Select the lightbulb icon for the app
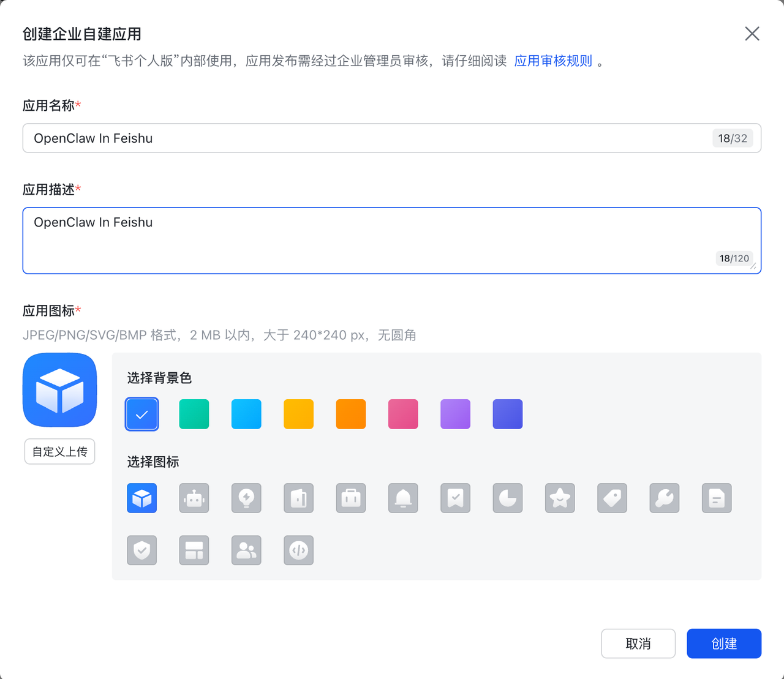The width and height of the screenshot is (784, 679). point(246,498)
